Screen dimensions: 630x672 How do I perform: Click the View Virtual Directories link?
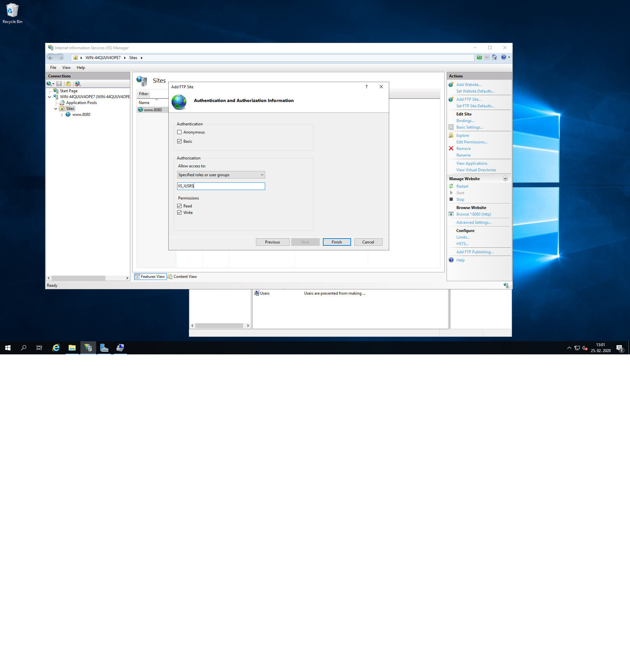point(476,170)
